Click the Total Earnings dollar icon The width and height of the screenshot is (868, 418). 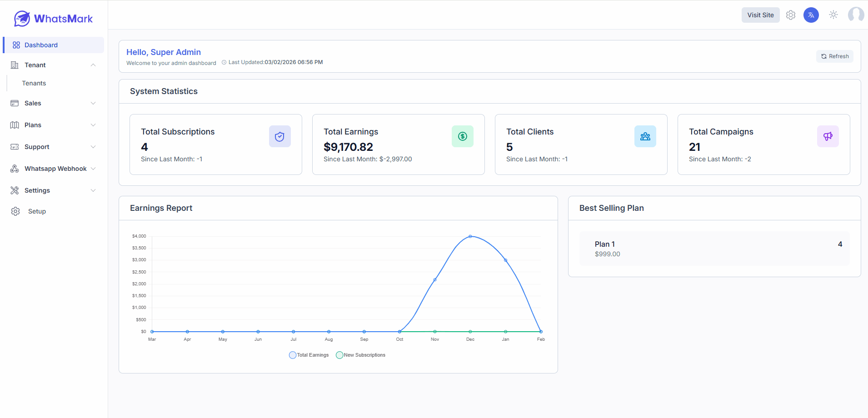462,136
